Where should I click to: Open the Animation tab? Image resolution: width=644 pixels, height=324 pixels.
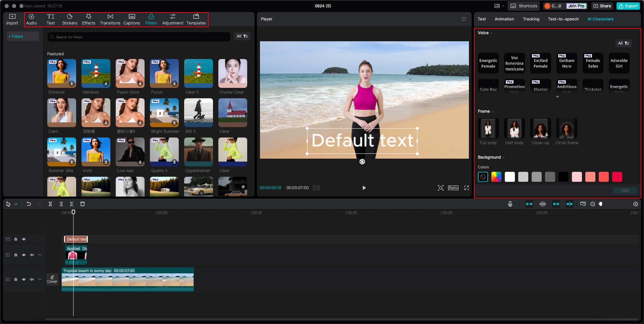tap(504, 19)
